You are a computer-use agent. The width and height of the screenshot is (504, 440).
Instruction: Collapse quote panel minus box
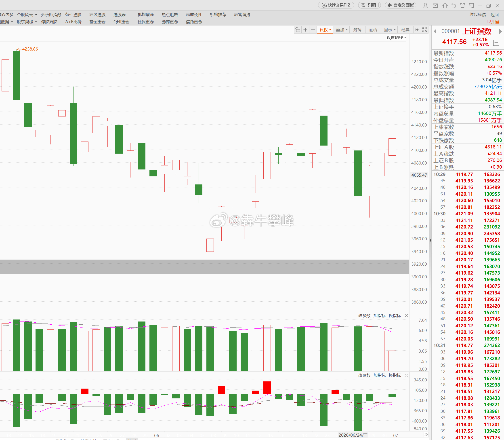coord(496,43)
